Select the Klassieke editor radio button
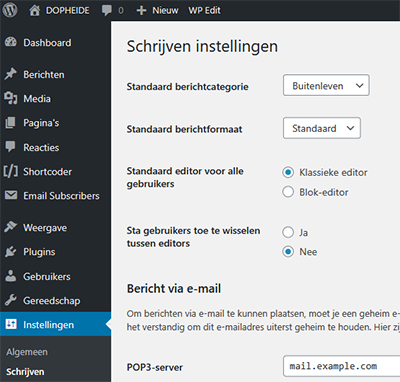The image size is (400, 382). tap(288, 172)
